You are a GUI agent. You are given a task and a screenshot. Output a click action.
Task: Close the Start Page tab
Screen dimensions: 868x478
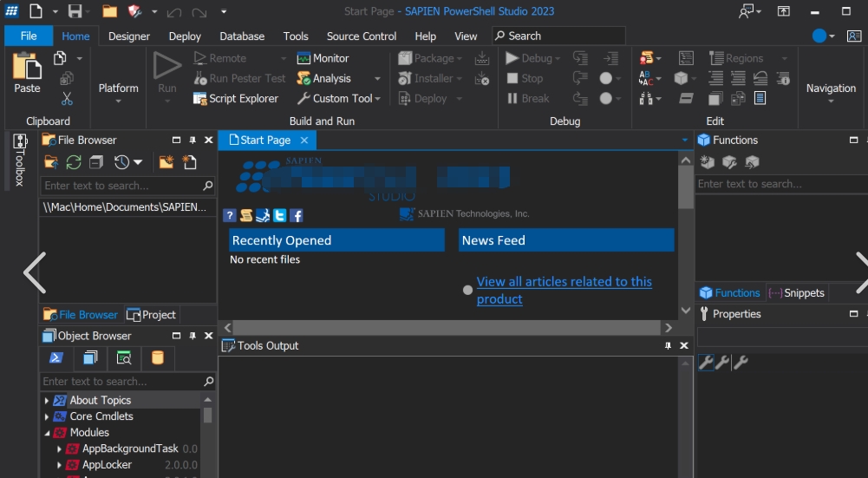(x=303, y=141)
